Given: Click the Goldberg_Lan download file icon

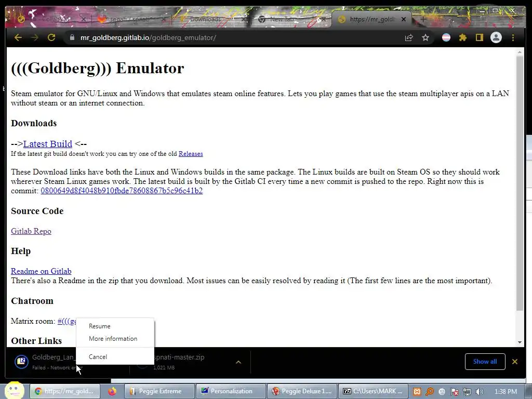Looking at the screenshot, I should [x=21, y=362].
